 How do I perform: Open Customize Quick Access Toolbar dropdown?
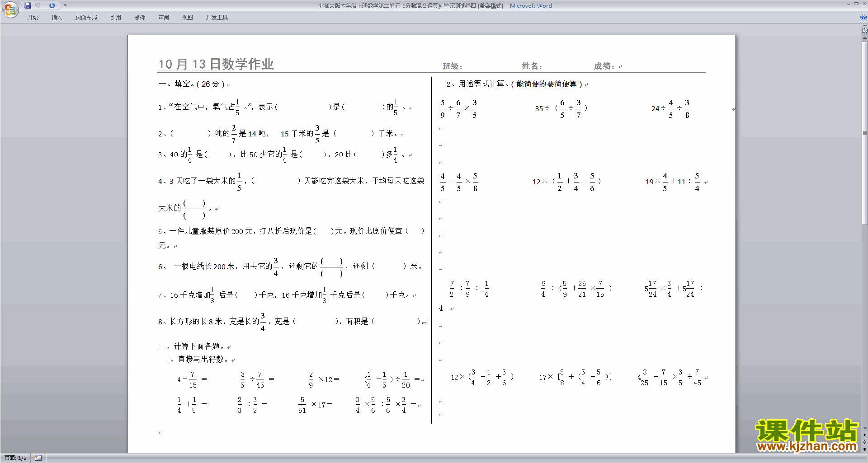click(x=65, y=5)
